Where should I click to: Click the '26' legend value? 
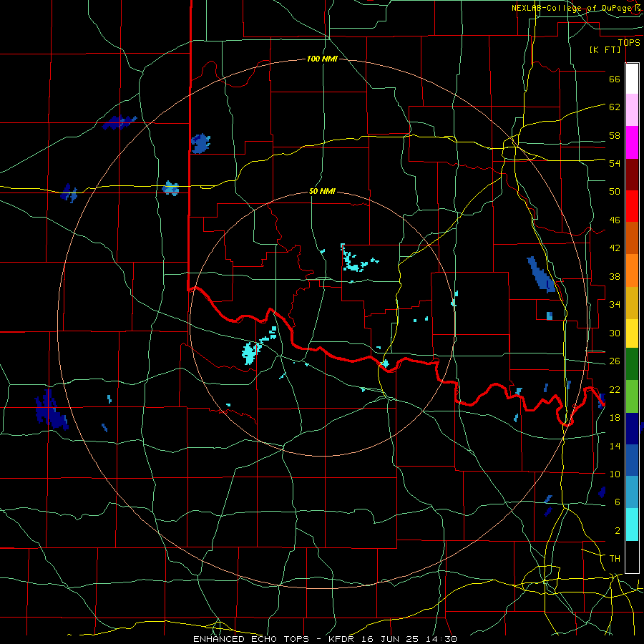click(x=615, y=361)
